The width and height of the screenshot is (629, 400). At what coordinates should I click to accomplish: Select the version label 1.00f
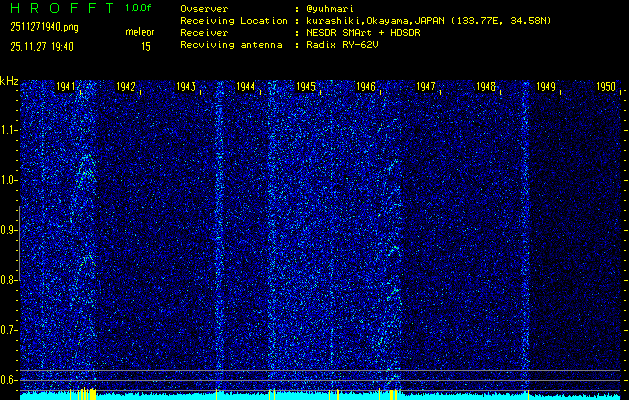pos(138,8)
